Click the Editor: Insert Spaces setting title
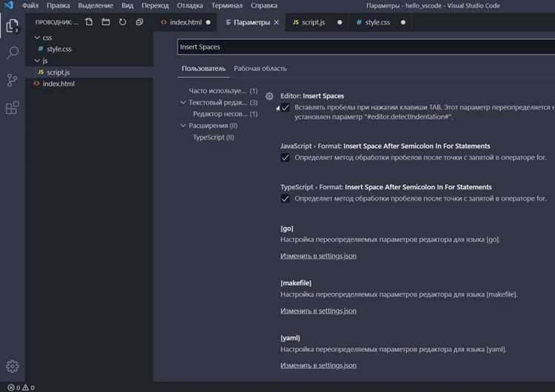The height and width of the screenshot is (392, 555). 312,96
